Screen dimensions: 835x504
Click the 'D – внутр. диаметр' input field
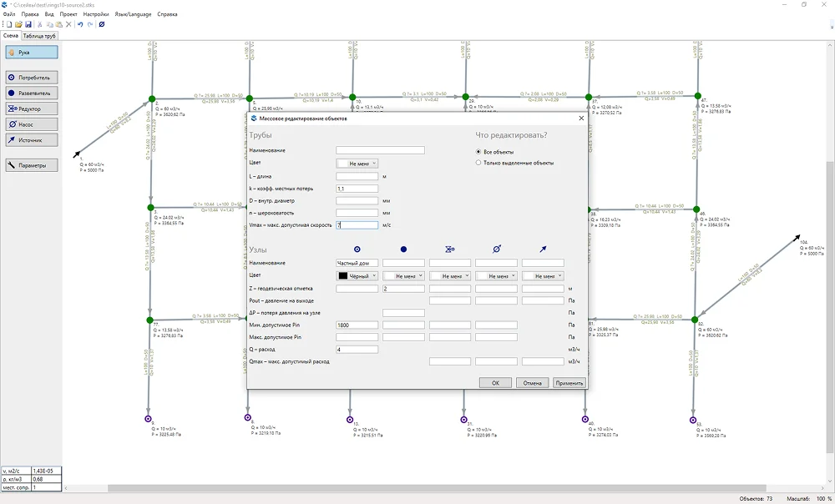[357, 201]
